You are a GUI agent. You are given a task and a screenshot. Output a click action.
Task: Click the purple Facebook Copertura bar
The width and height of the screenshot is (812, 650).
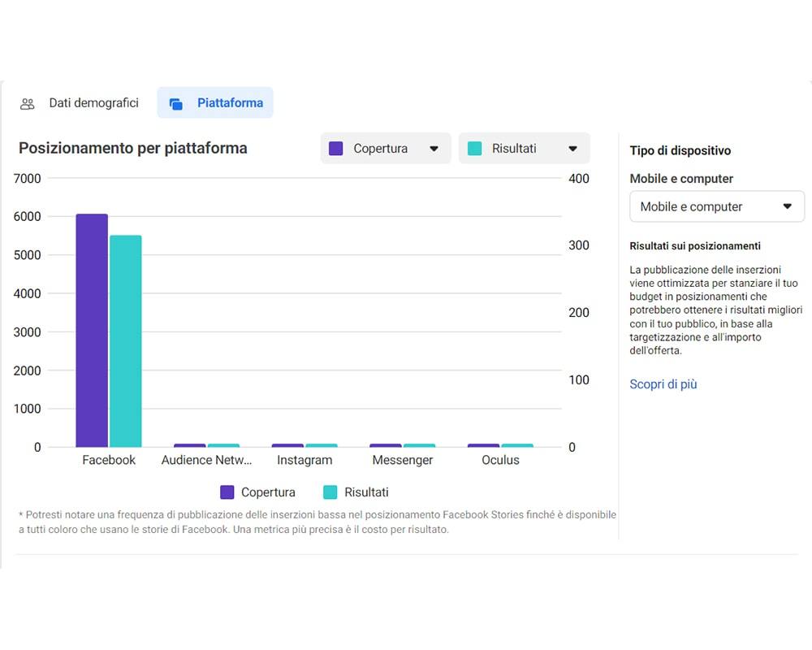92,331
